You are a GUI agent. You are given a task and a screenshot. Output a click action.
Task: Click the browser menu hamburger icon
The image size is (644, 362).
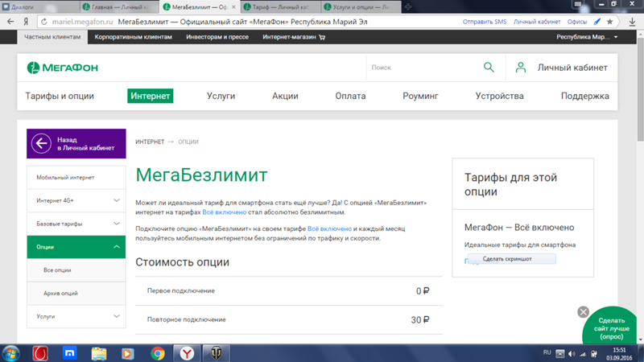(x=578, y=4)
